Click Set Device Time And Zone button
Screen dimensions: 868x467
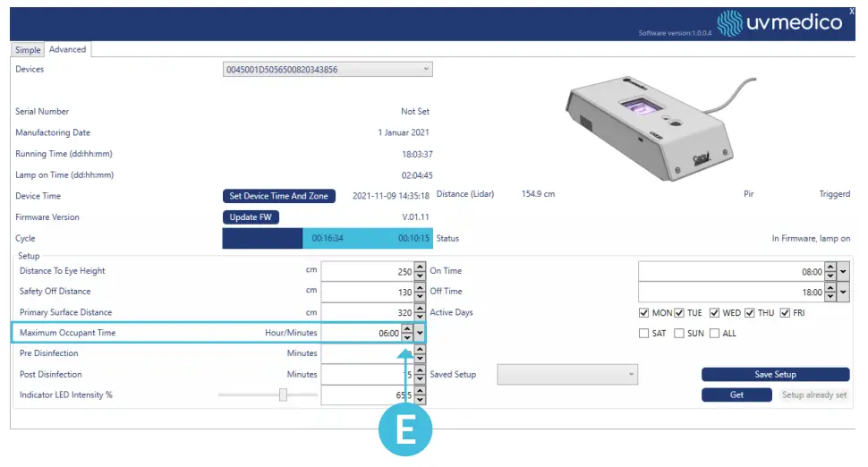pyautogui.click(x=278, y=196)
